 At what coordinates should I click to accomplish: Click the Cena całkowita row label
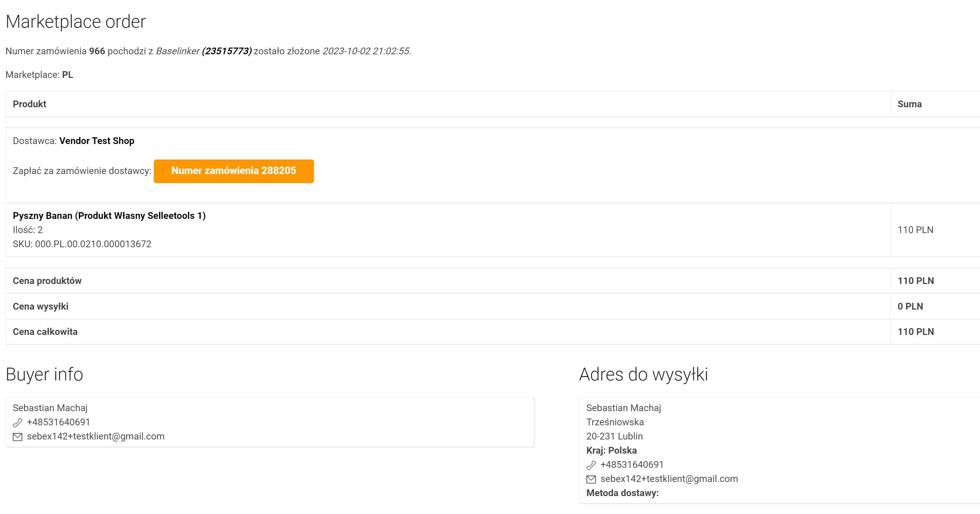(x=45, y=332)
